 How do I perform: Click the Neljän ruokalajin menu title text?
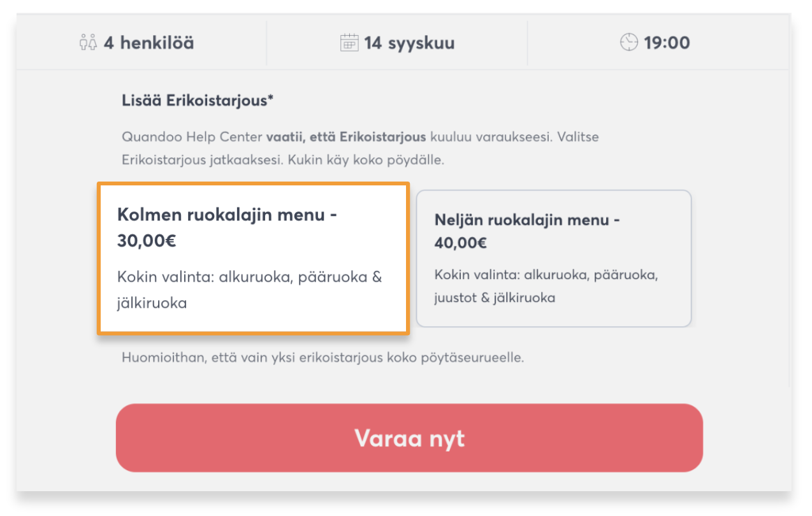click(527, 220)
